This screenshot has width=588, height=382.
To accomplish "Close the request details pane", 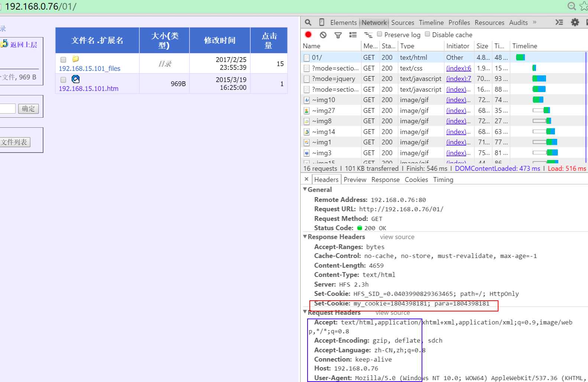I will [x=306, y=179].
